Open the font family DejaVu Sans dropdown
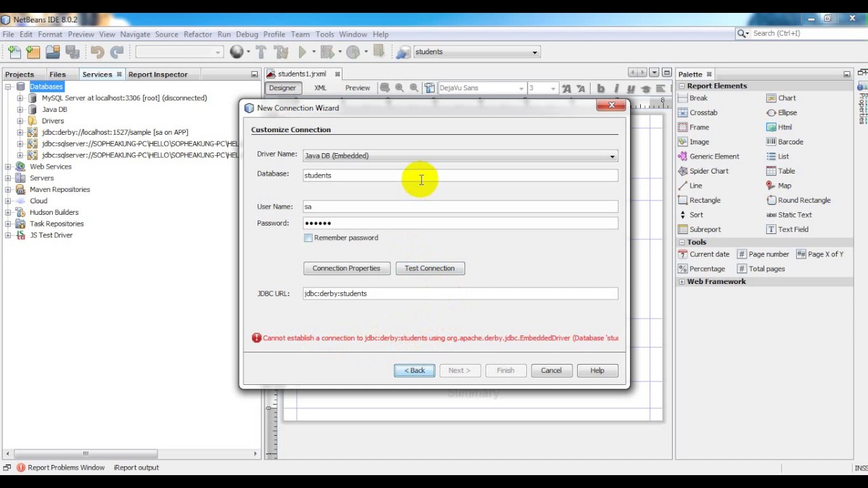The image size is (868, 488). (x=521, y=88)
